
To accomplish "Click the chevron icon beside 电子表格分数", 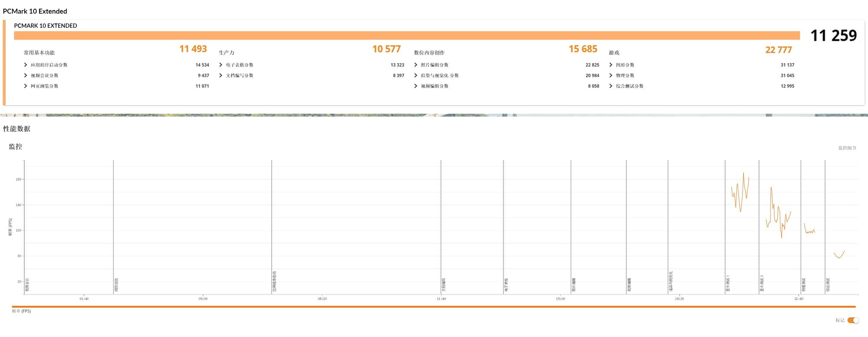I will [221, 65].
